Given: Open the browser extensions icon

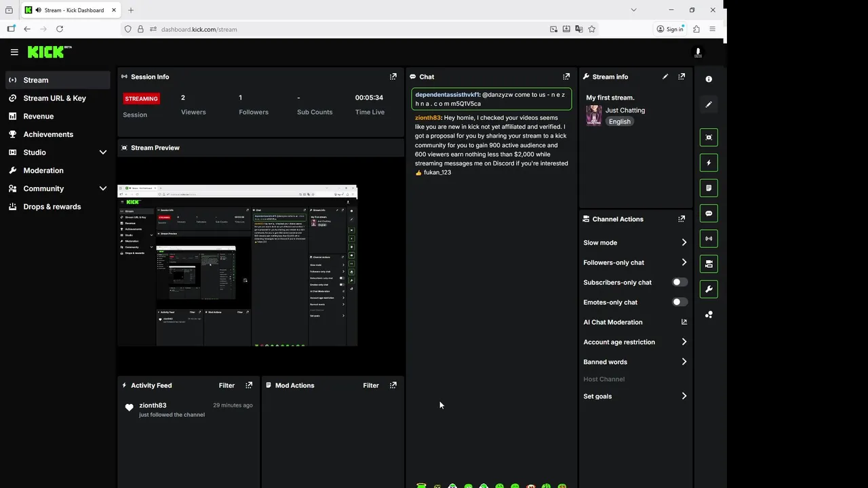Looking at the screenshot, I should [x=696, y=29].
